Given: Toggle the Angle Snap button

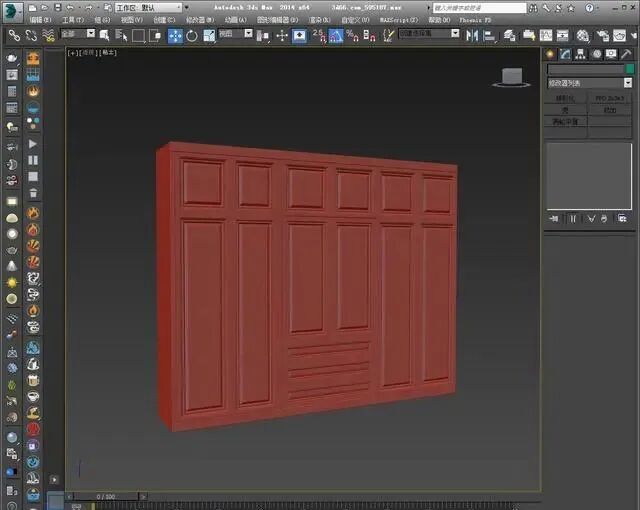Looking at the screenshot, I should [x=336, y=36].
